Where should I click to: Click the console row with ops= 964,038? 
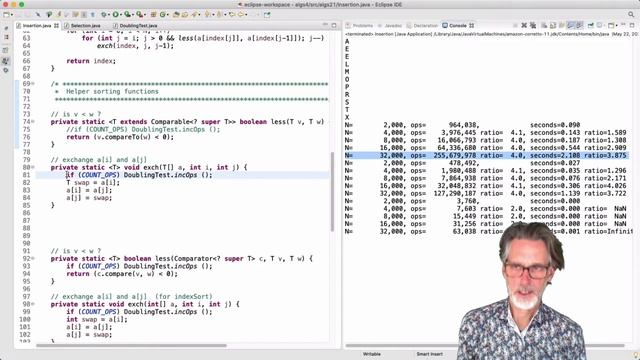(x=462, y=125)
